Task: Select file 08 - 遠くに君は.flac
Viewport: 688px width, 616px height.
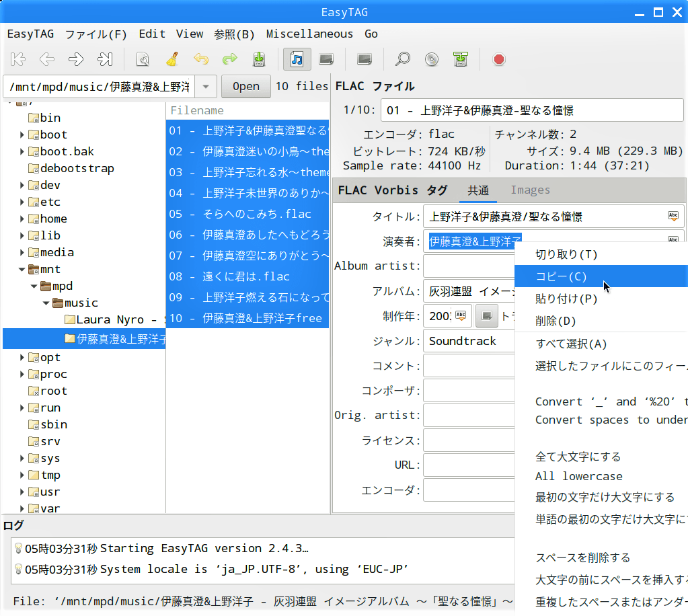Action: pos(247,276)
